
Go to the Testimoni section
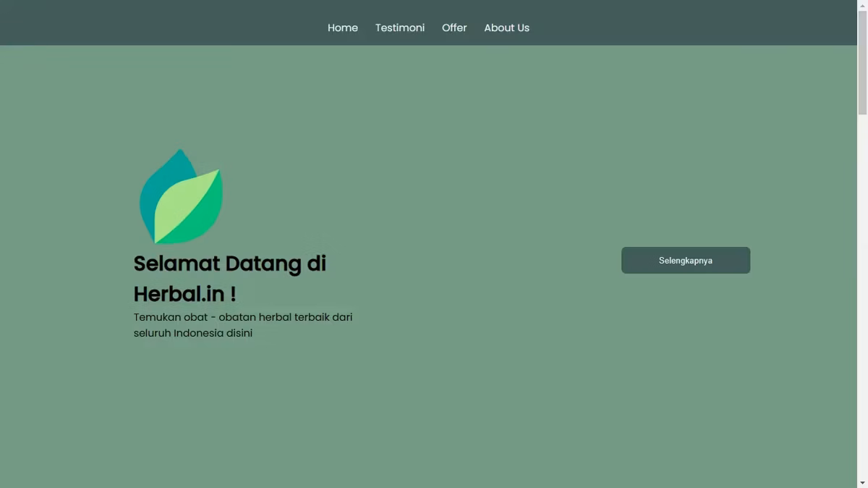pyautogui.click(x=400, y=28)
